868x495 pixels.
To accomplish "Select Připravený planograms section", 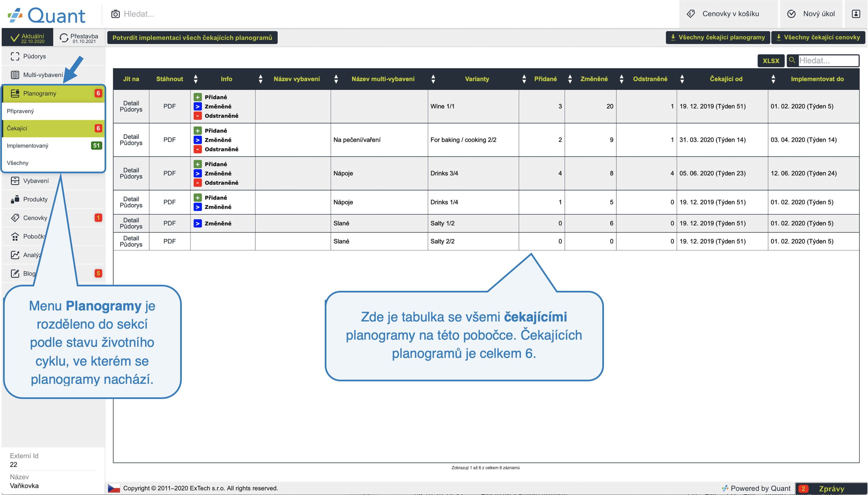I will [20, 111].
